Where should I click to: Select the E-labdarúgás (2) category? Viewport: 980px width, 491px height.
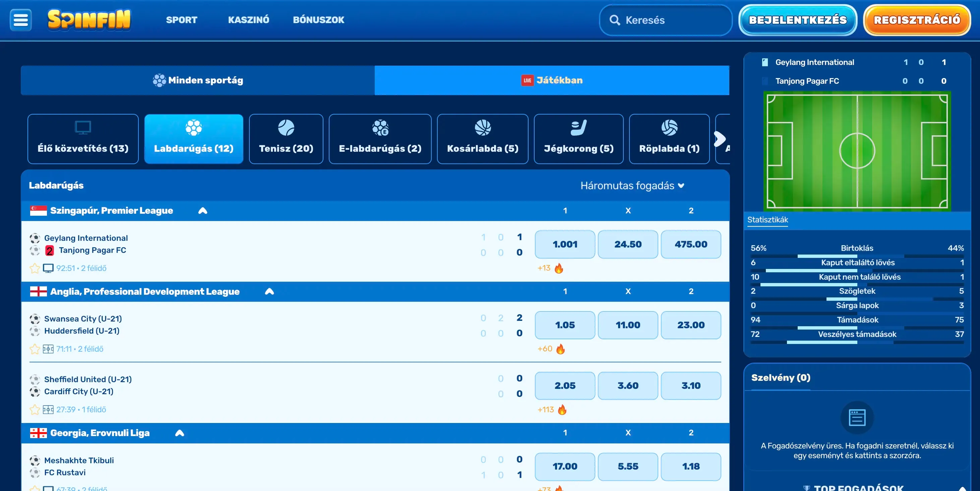pyautogui.click(x=380, y=139)
